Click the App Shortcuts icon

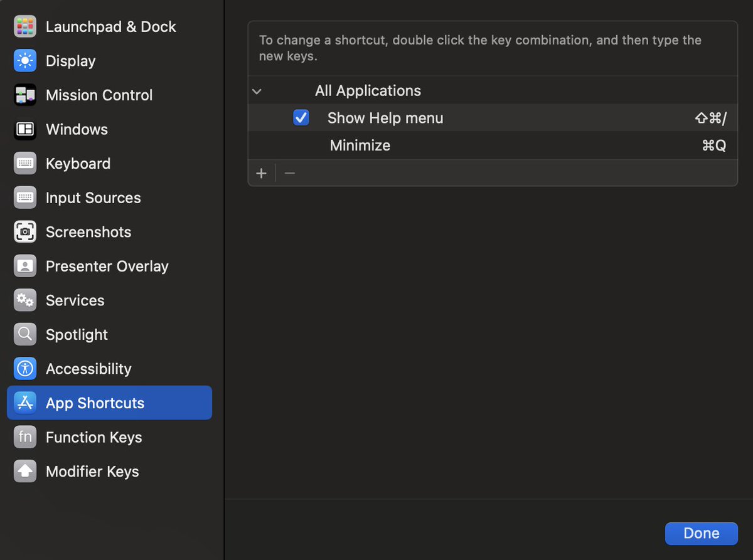(25, 403)
